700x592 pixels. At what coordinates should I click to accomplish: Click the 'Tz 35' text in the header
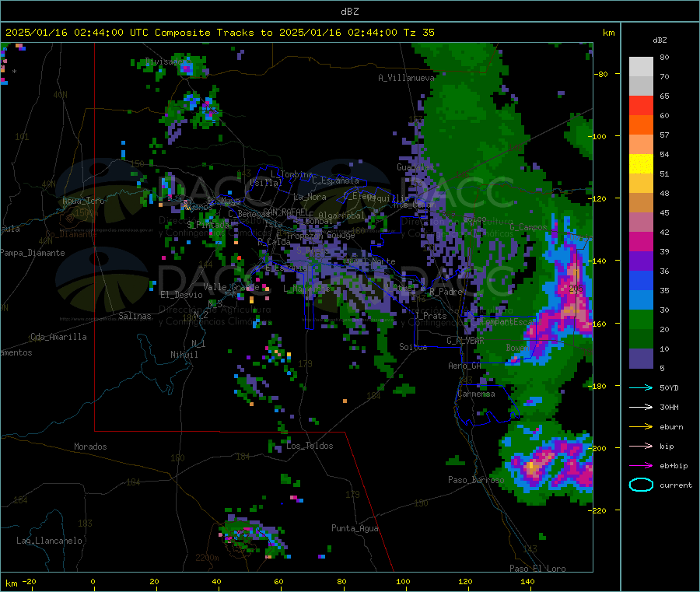[418, 33]
